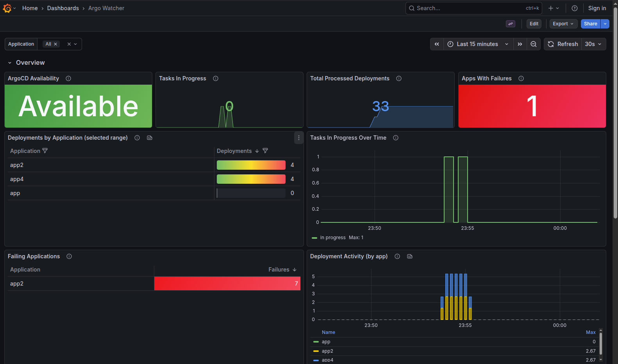This screenshot has width=618, height=364.
Task: Show Apps With Failures info icon
Action: tap(521, 78)
